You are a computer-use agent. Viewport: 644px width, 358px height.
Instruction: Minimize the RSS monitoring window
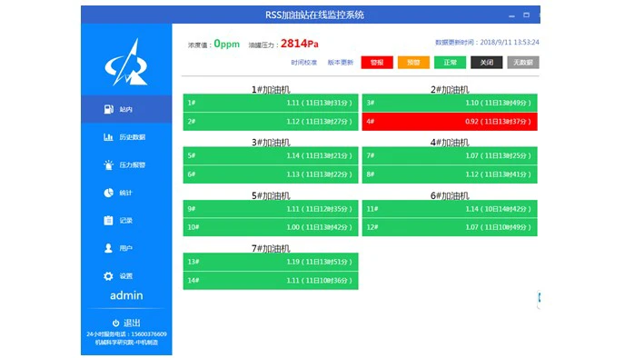click(511, 15)
